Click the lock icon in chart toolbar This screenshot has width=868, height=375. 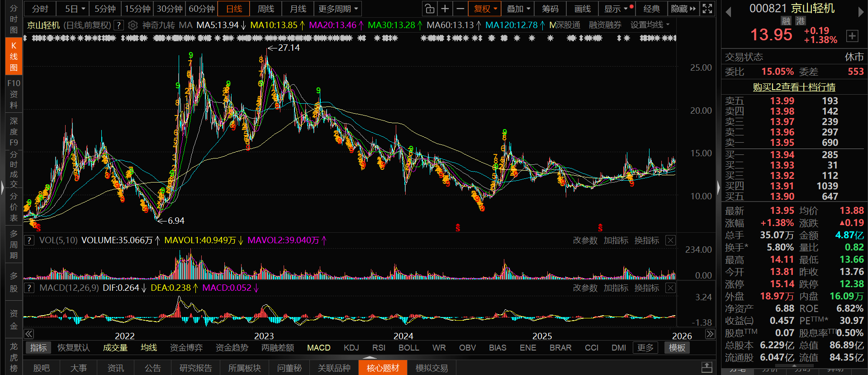point(429,9)
